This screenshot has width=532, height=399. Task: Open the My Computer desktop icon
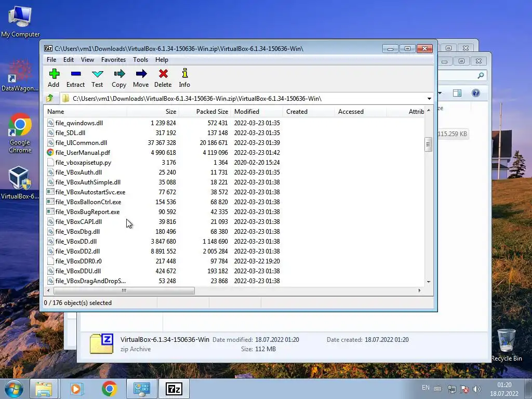click(20, 21)
